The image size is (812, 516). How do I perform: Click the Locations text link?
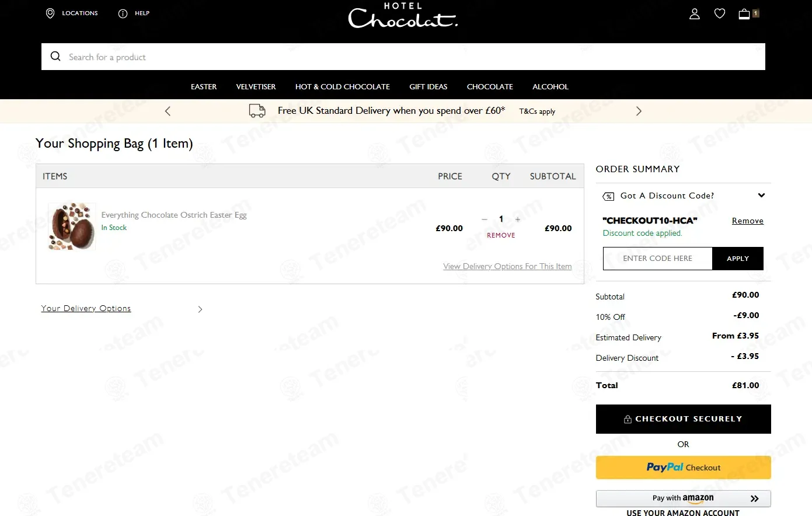[80, 13]
